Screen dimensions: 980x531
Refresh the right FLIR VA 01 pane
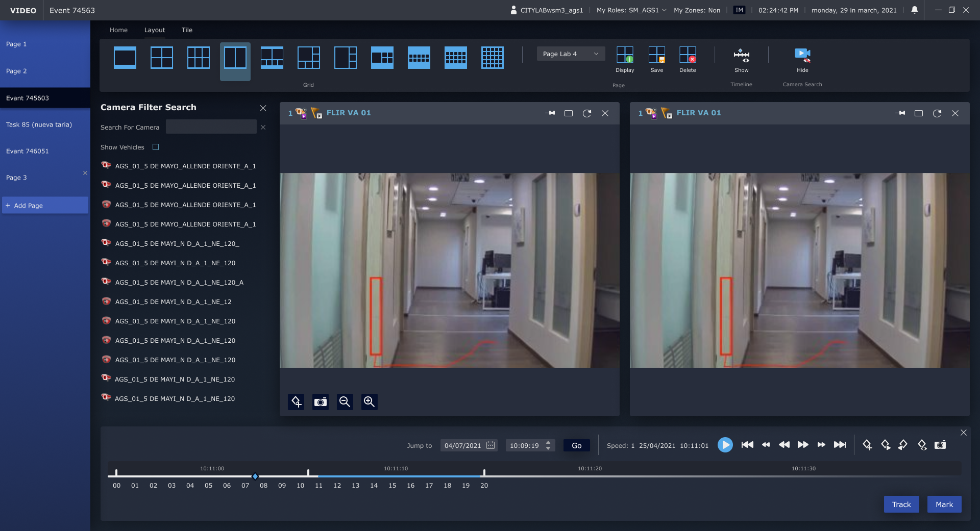click(937, 113)
